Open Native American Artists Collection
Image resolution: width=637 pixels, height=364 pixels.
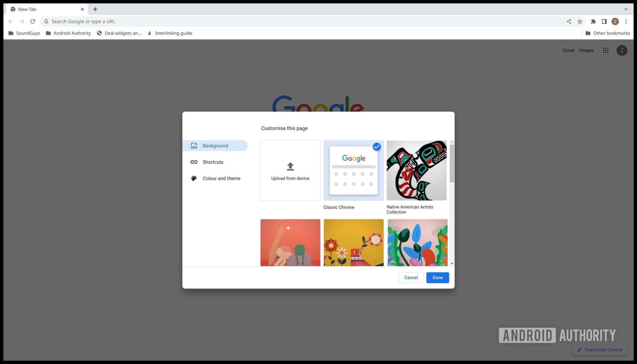click(416, 171)
